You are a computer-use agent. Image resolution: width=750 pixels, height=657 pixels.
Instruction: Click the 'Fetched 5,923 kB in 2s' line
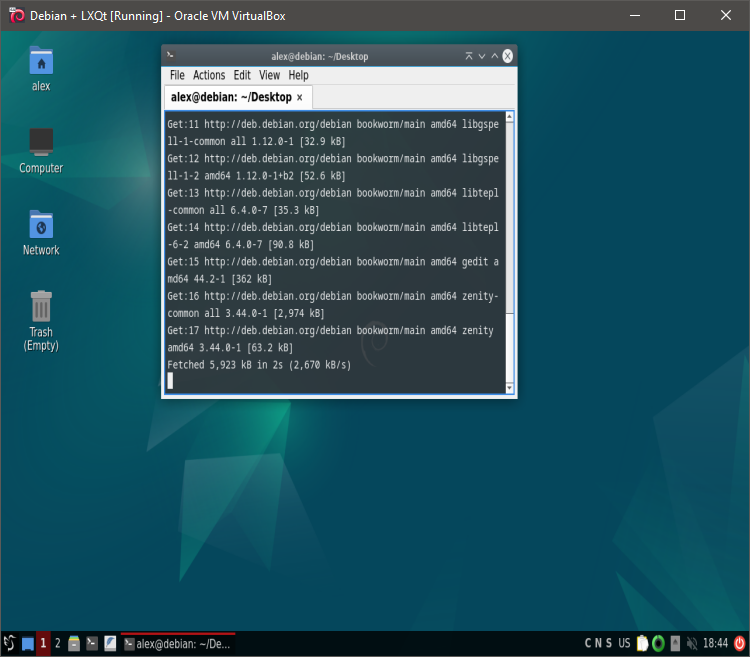coord(259,365)
